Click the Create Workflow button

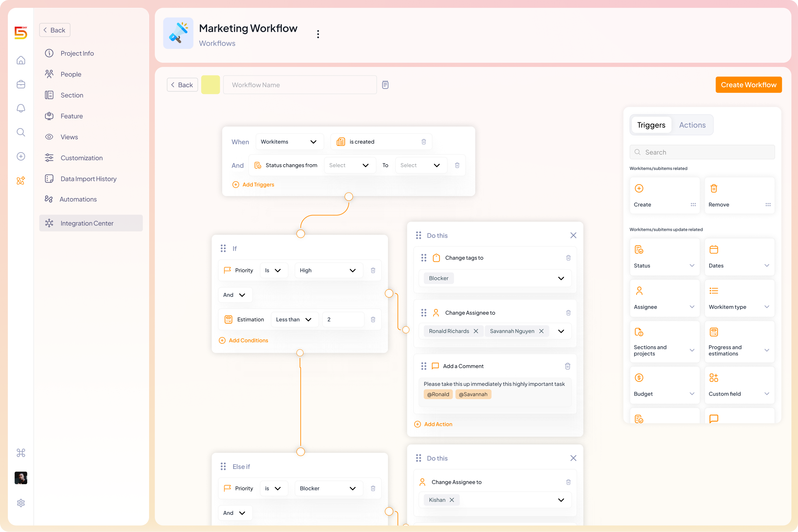748,85
